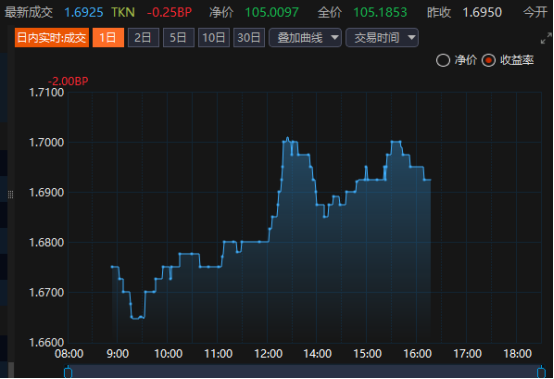Click the 12:00 time axis label
The width and height of the screenshot is (554, 379).
[268, 354]
